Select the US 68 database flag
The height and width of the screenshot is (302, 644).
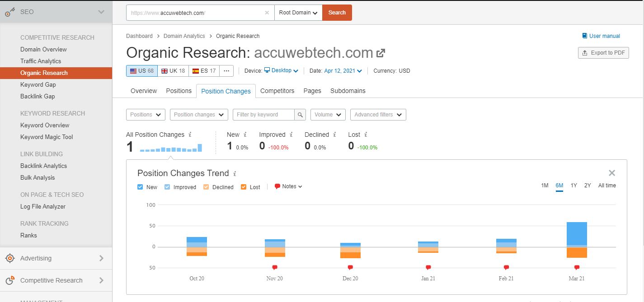142,71
